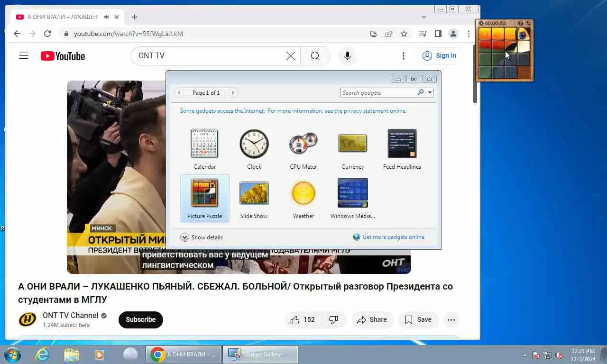Go to previous gadget page arrow
Image resolution: width=607 pixels, height=364 pixels.
179,93
